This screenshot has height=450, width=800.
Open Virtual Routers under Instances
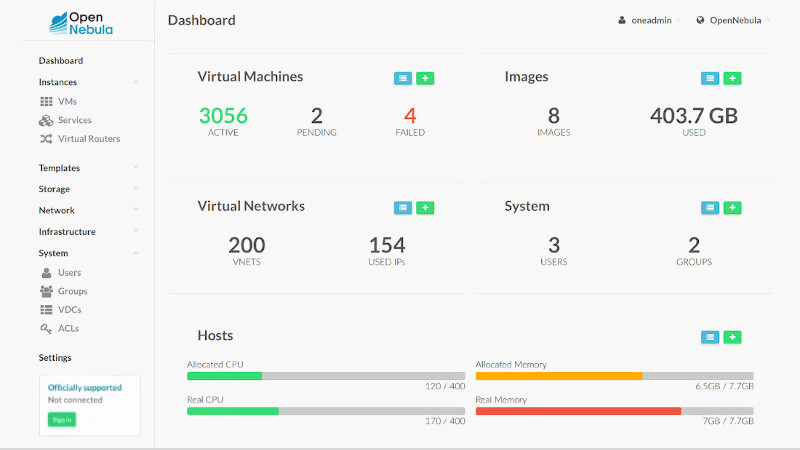click(89, 139)
